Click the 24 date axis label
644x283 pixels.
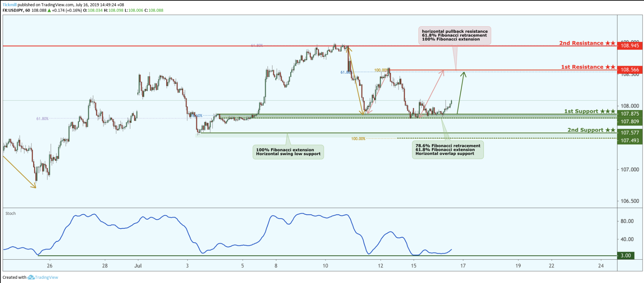coord(601,266)
